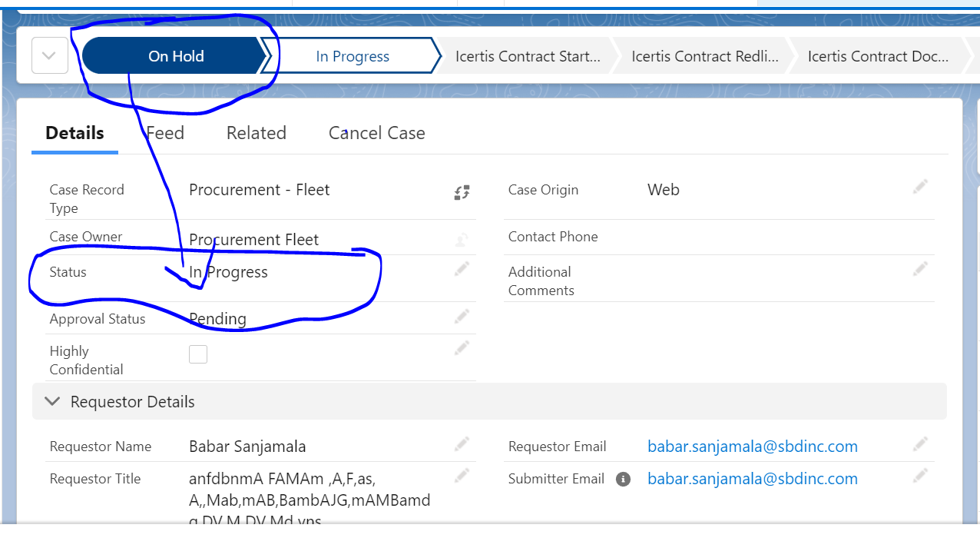Click the change Case Owner icon
Image resolution: width=980 pixels, height=538 pixels.
pyautogui.click(x=462, y=240)
